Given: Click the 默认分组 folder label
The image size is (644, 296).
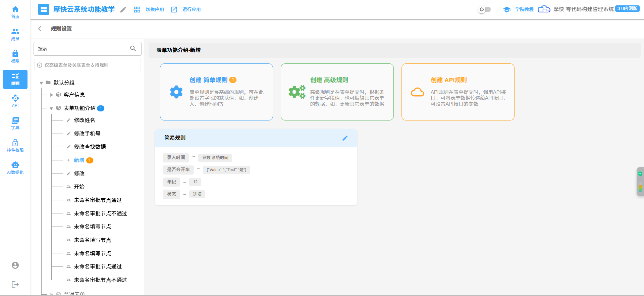Looking at the screenshot, I should (x=64, y=83).
